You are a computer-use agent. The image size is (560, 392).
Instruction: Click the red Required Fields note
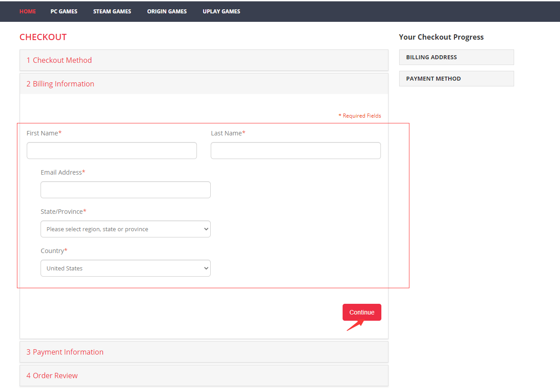360,116
